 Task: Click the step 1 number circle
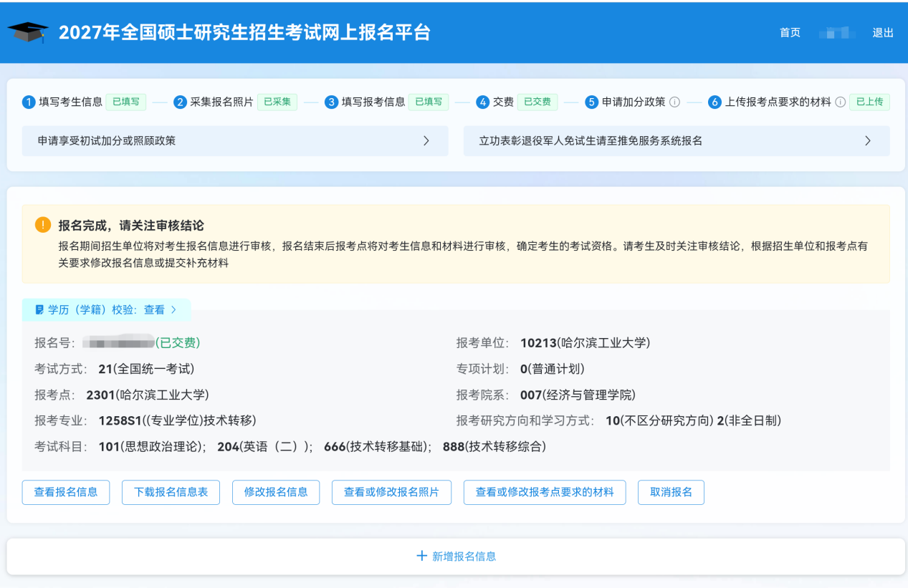click(29, 102)
